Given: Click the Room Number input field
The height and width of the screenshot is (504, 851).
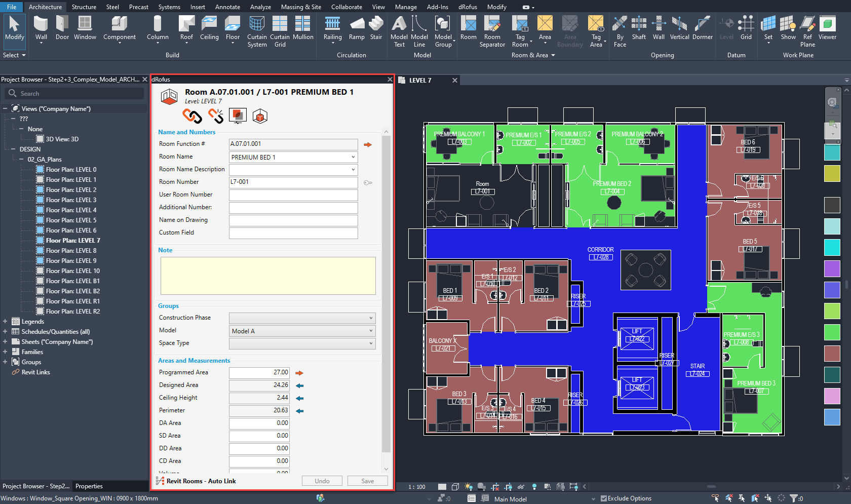Looking at the screenshot, I should click(293, 182).
